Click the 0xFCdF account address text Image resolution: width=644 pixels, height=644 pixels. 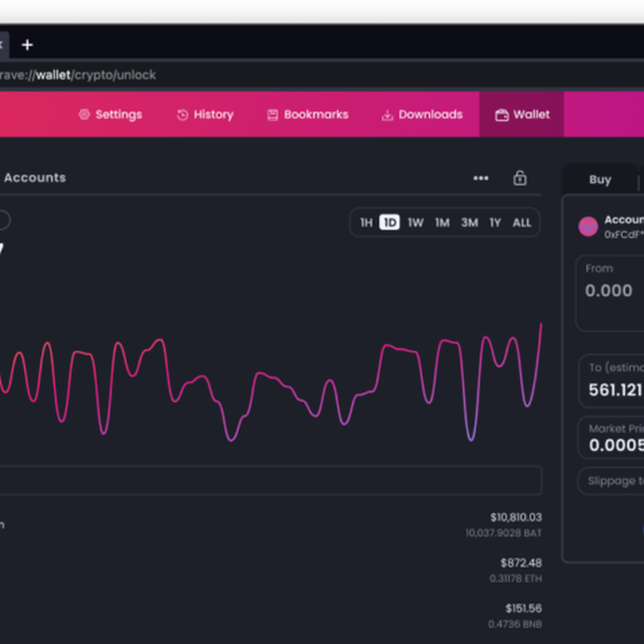click(624, 235)
